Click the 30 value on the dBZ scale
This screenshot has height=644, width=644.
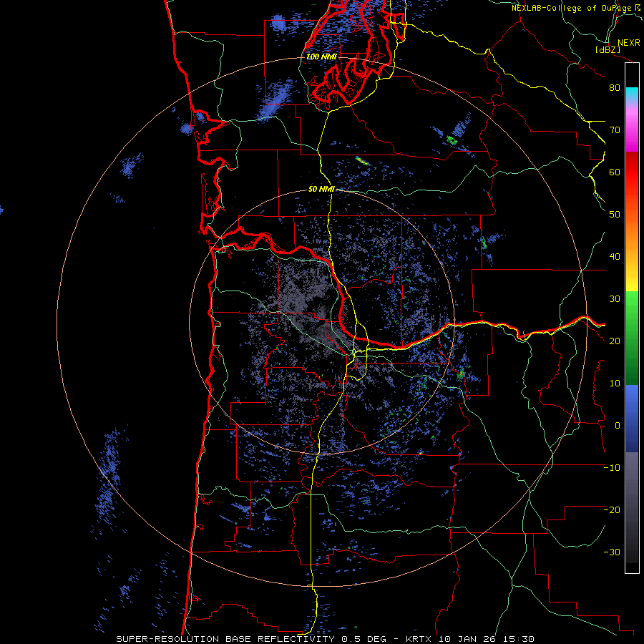tap(615, 298)
